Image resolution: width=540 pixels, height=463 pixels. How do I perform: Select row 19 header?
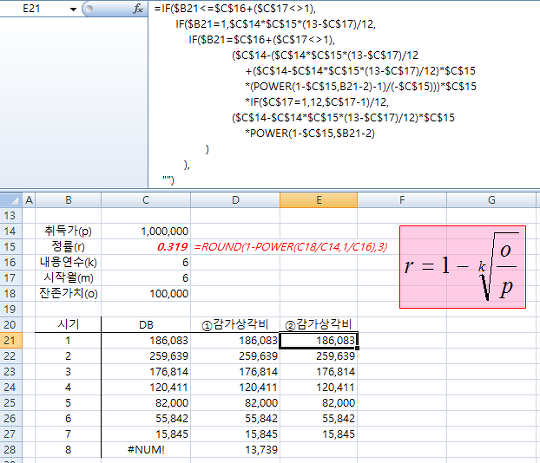(x=11, y=309)
